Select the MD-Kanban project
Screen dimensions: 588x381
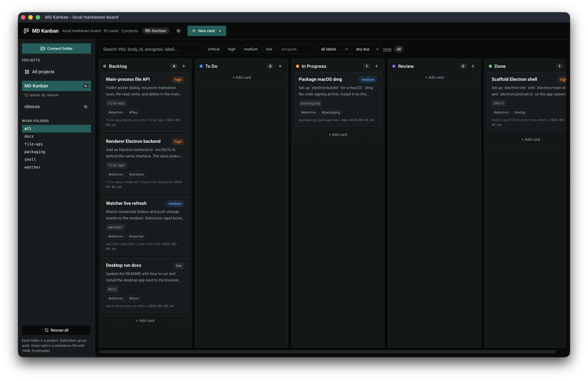56,86
